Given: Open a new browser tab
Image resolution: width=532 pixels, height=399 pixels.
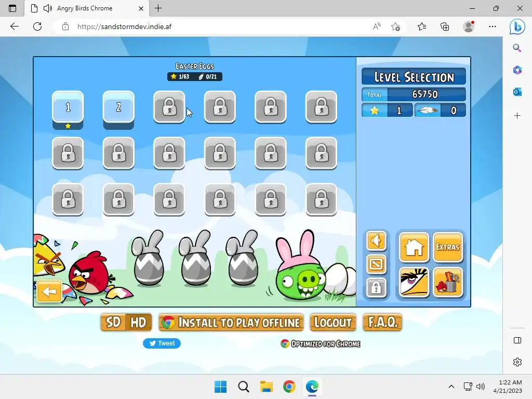Looking at the screenshot, I should (158, 8).
